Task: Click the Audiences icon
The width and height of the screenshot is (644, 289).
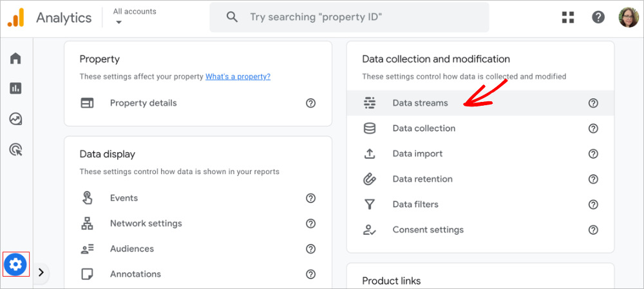Action: [x=87, y=248]
